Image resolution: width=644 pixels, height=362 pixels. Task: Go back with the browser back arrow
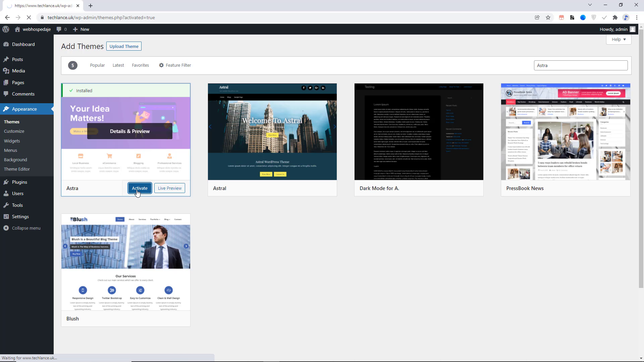[x=7, y=17]
